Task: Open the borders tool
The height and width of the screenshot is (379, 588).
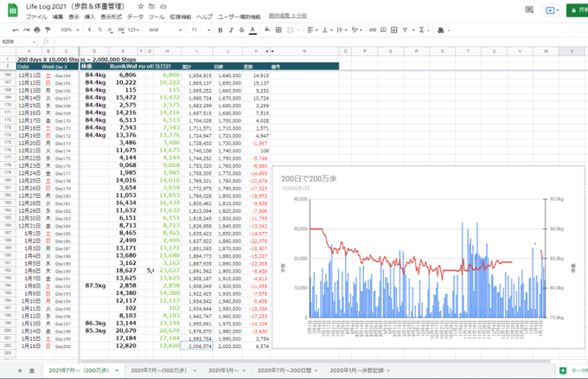Action: click(x=278, y=29)
